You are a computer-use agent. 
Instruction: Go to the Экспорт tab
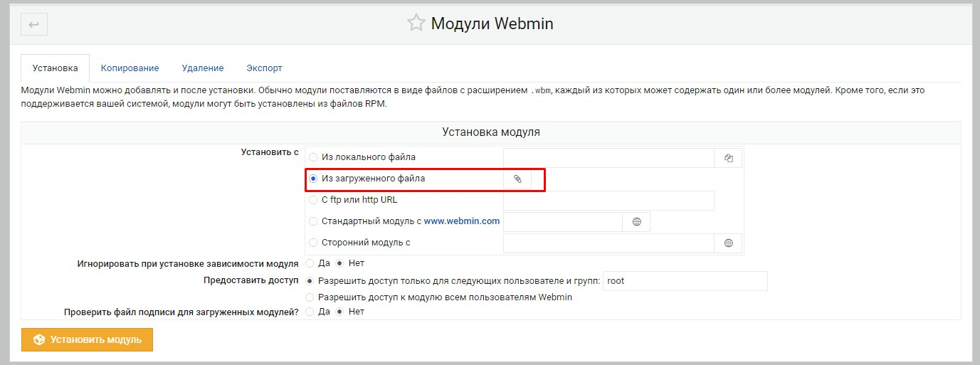click(264, 68)
